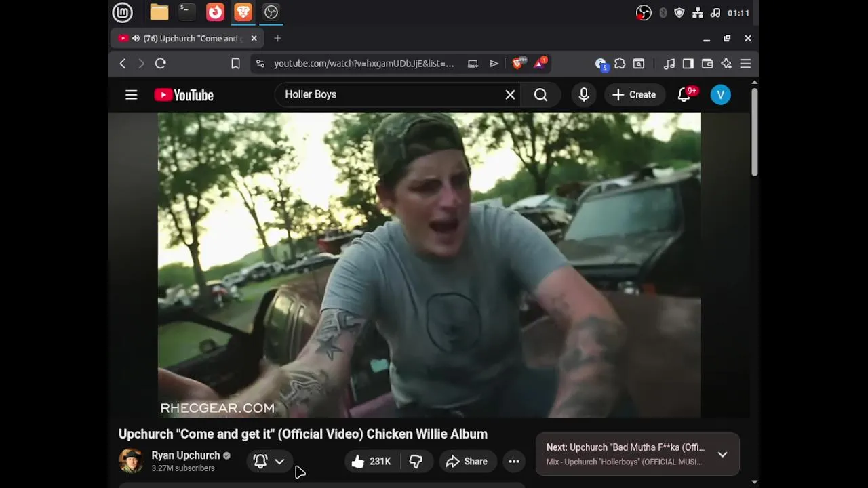The height and width of the screenshot is (488, 868).
Task: Switch to OBS Studio in the panel
Action: pos(271,12)
